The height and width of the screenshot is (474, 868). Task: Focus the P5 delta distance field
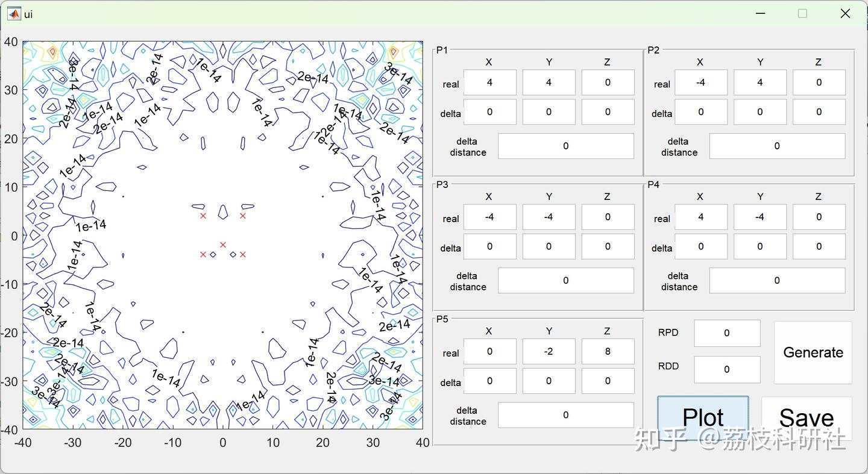pos(566,415)
